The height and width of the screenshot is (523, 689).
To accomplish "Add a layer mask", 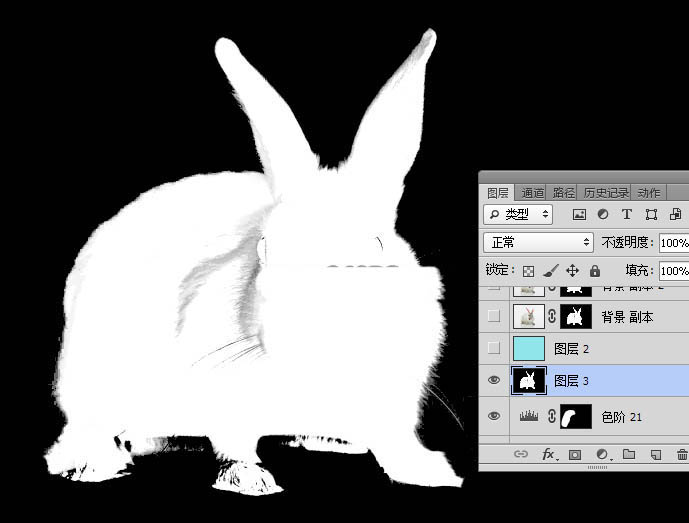I will 575,454.
